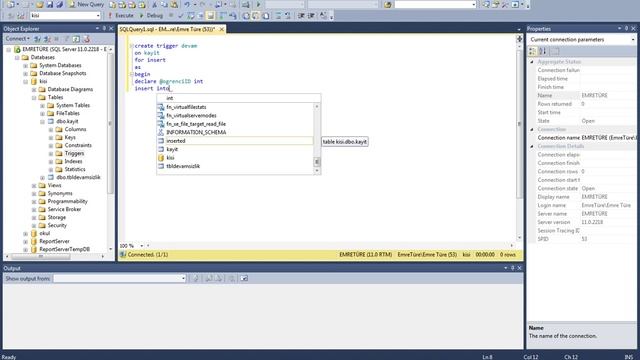This screenshot has width=640, height=360.
Task: Collapse the Tables folder node
Action: point(34,97)
